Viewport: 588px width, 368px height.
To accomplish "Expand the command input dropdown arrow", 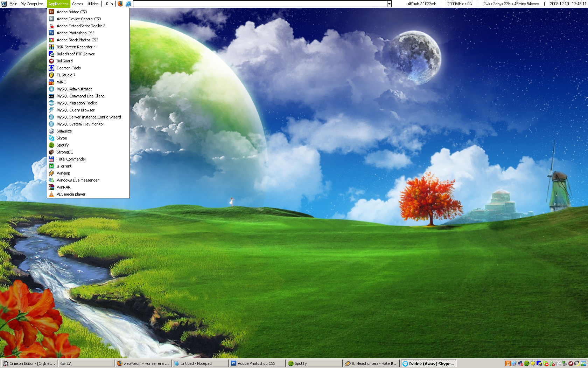I will pyautogui.click(x=389, y=4).
